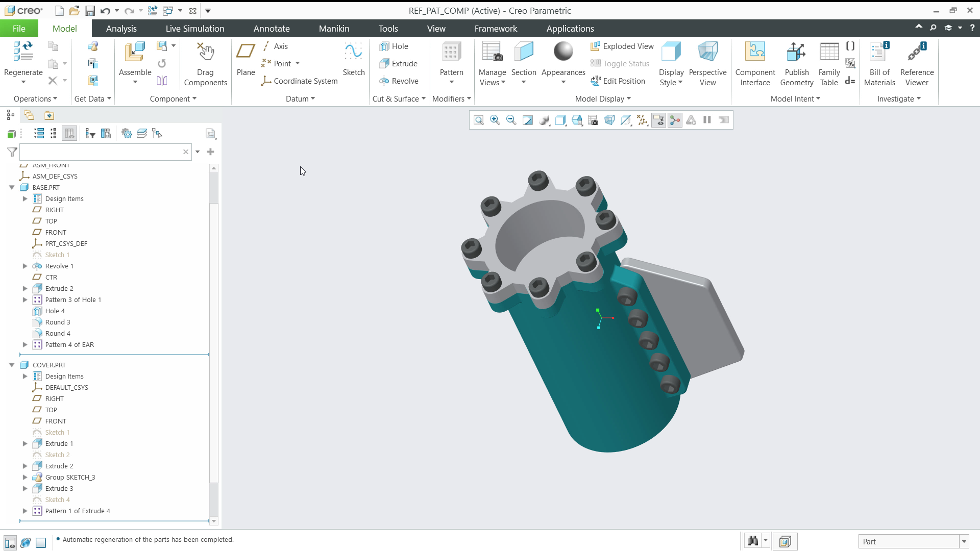This screenshot has width=980, height=551.
Task: Collapse the BASE.PRT tree node
Action: click(x=12, y=188)
